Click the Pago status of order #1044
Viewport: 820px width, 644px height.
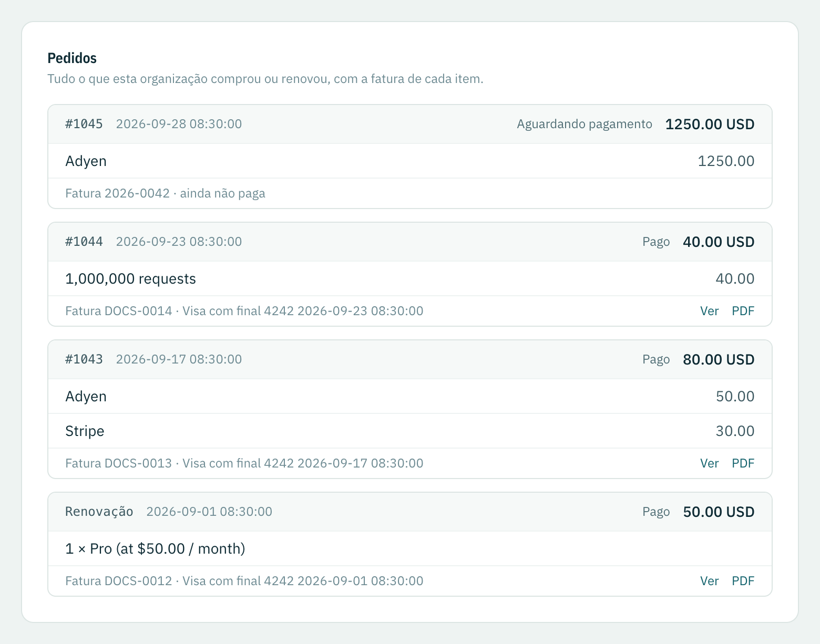tap(656, 242)
